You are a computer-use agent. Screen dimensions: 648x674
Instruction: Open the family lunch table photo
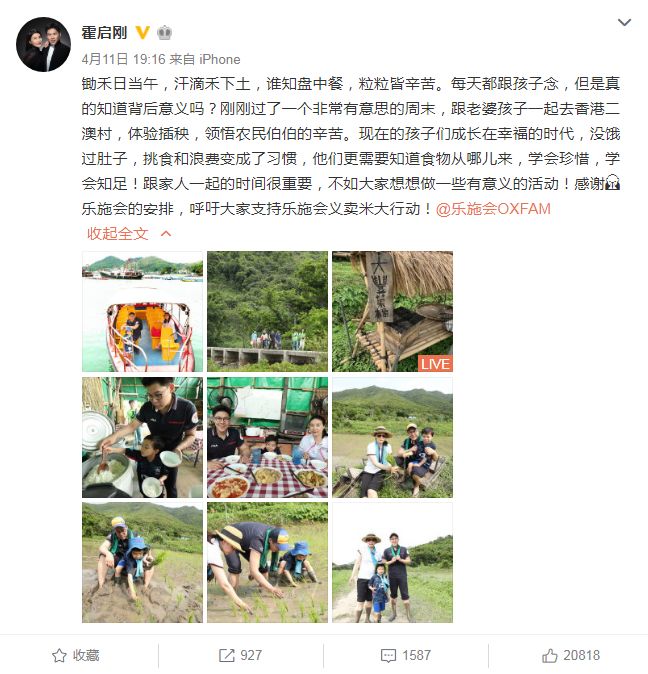tap(267, 438)
